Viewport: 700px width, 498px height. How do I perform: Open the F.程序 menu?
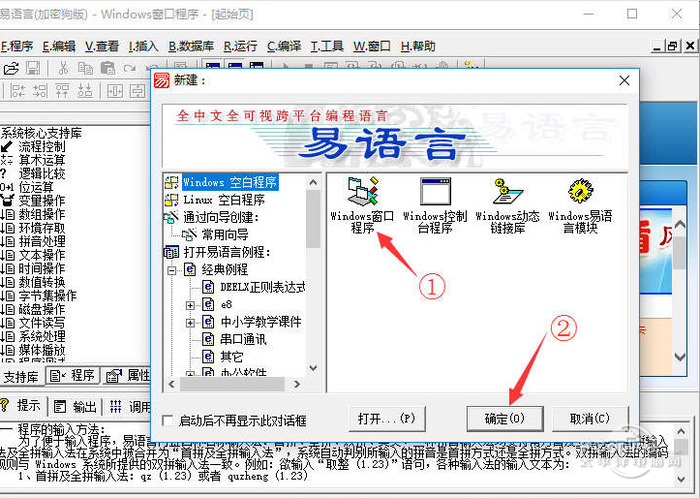pyautogui.click(x=17, y=46)
